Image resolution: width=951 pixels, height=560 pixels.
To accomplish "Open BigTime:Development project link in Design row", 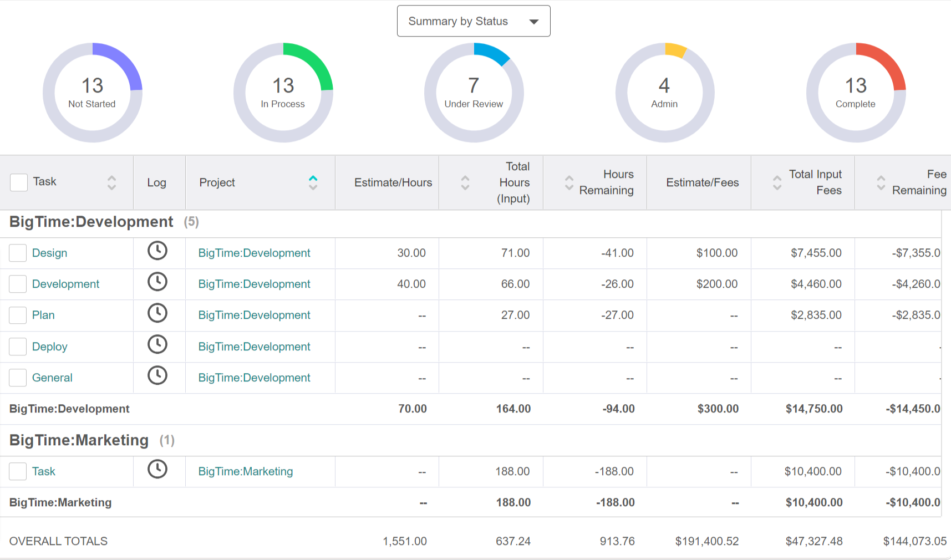I will [x=255, y=253].
